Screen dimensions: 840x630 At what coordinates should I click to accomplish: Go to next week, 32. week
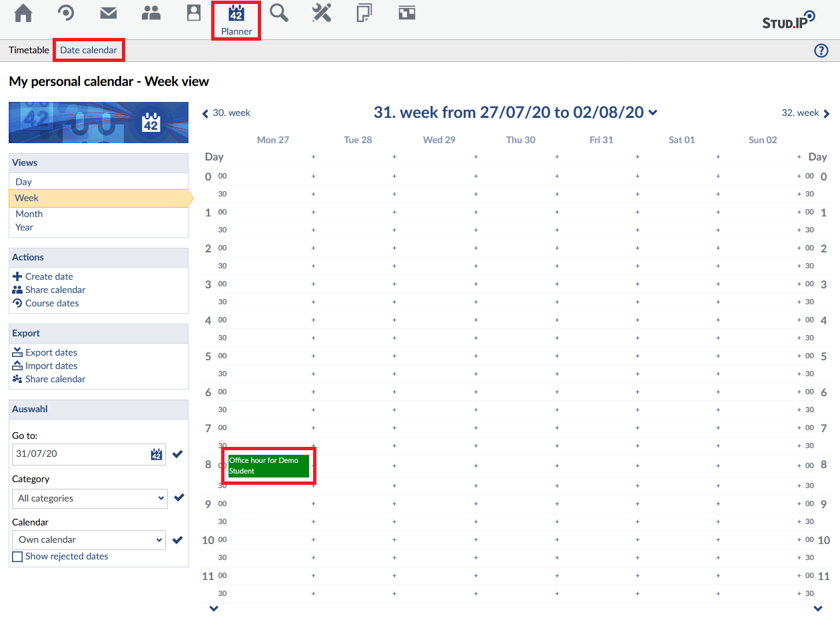click(x=806, y=113)
